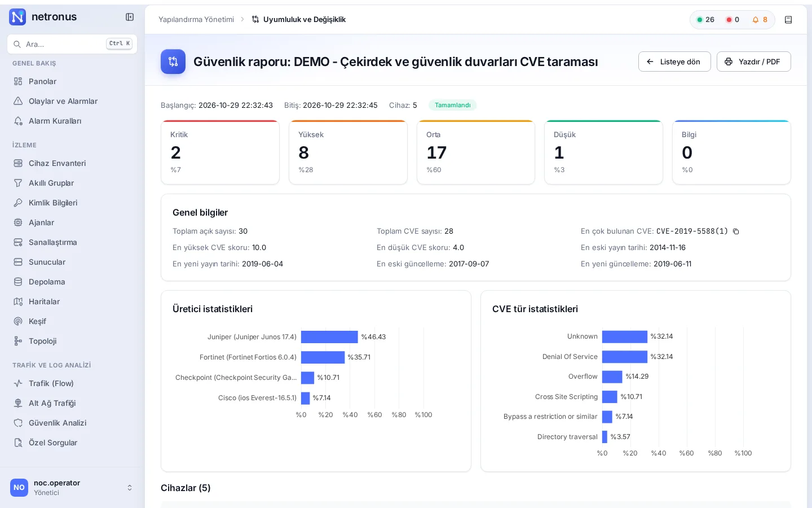Viewport: 812px width, 508px height.
Task: Go to Cihaz Envanteri
Action: [x=72, y=163]
